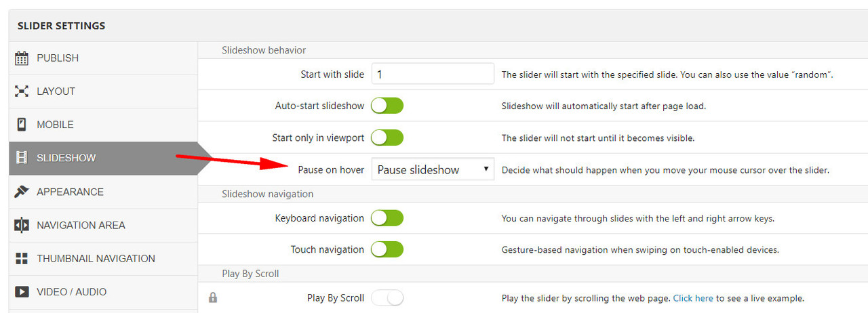The image size is (868, 313).
Task: Turn off Touch navigation switch
Action: tap(387, 249)
